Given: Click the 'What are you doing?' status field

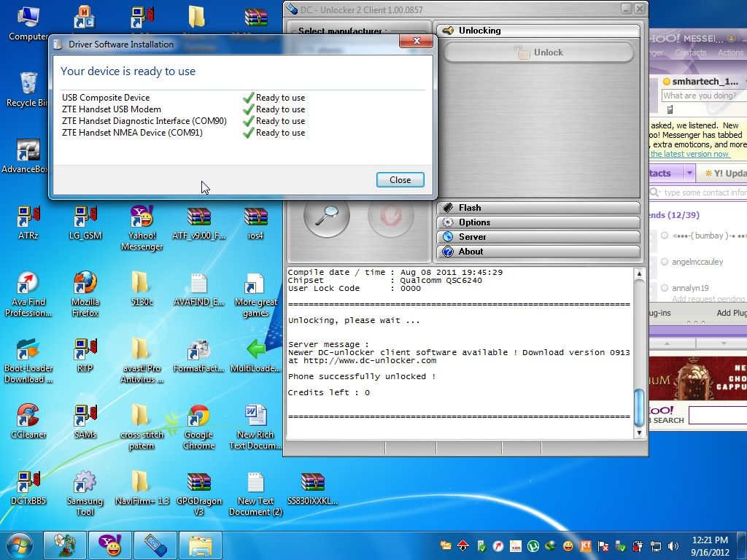Looking at the screenshot, I should click(704, 96).
